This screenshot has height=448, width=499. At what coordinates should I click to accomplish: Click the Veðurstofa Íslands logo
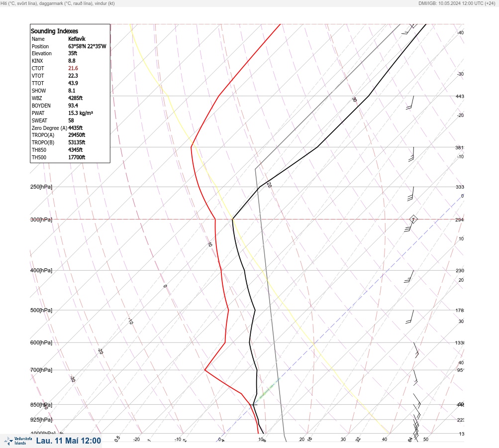(x=18, y=441)
